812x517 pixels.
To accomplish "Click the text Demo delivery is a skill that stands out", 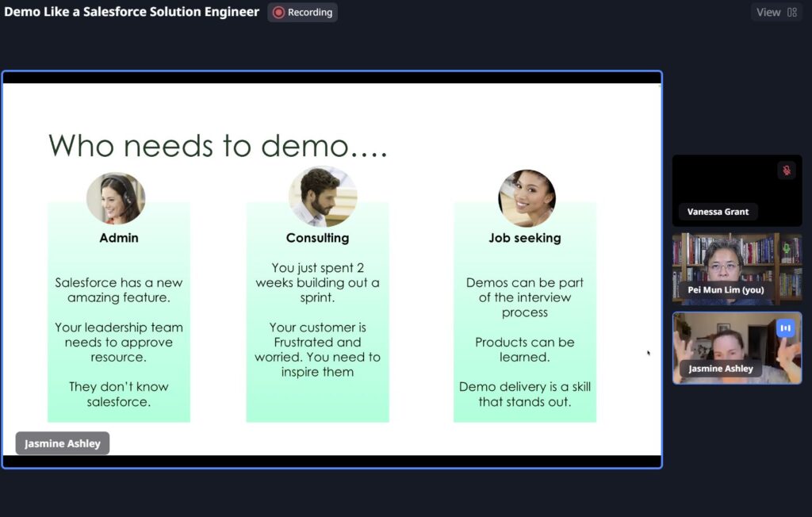I will point(525,394).
